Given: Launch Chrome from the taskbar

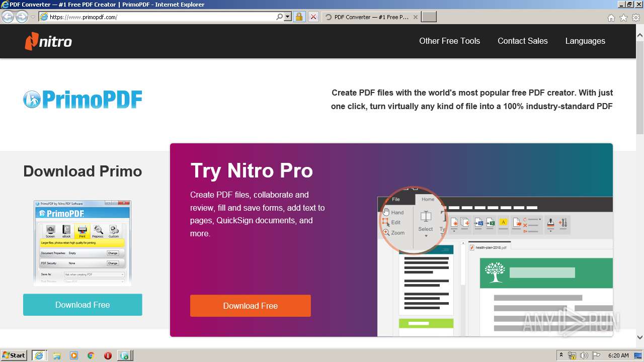Looking at the screenshot, I should pos(91,355).
